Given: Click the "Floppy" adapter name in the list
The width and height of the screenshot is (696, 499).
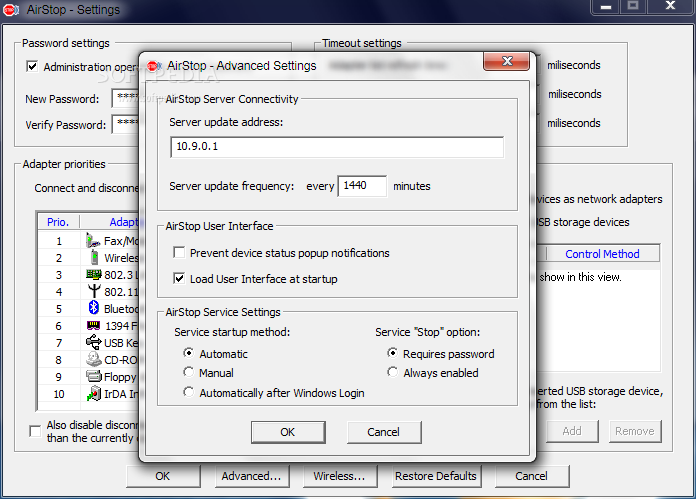Looking at the screenshot, I should pos(120,377).
